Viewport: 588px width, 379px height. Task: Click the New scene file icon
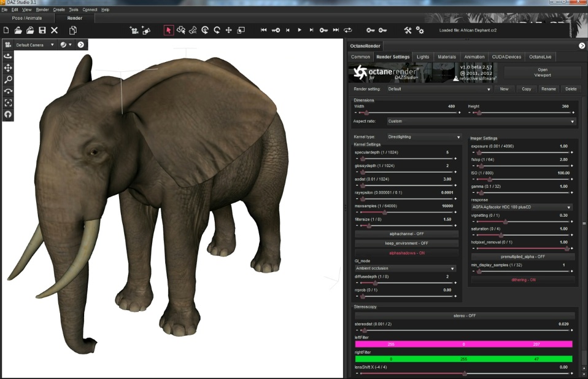click(7, 30)
